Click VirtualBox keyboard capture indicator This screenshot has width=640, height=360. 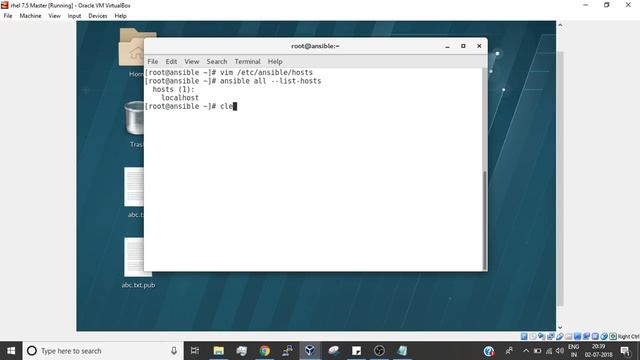[613, 336]
